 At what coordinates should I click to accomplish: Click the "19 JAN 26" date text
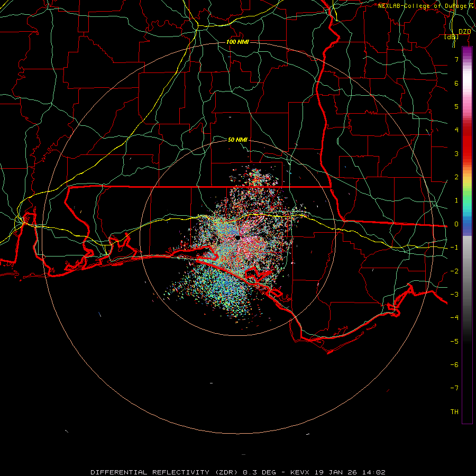point(335,472)
